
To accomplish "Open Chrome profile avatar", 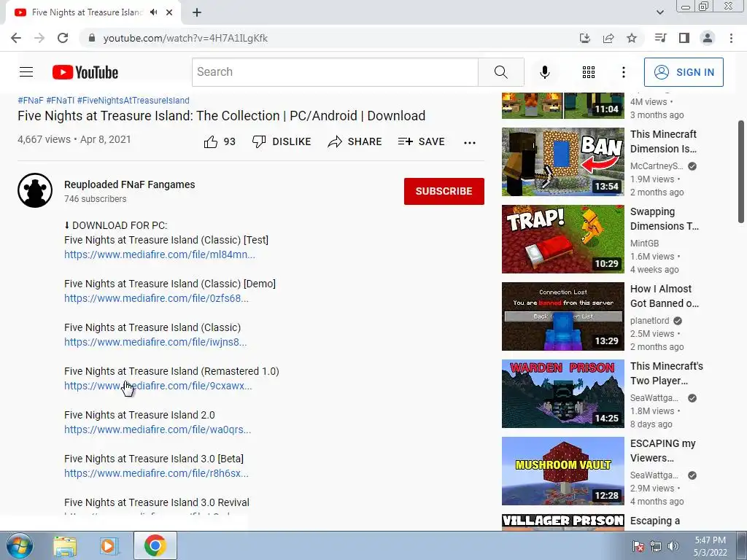I will tap(708, 38).
